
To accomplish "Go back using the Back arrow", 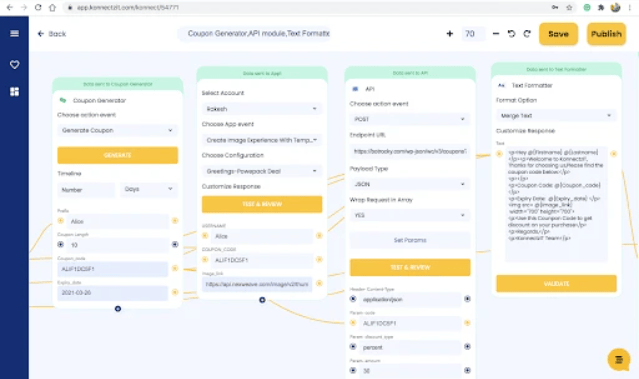I will pos(51,34).
